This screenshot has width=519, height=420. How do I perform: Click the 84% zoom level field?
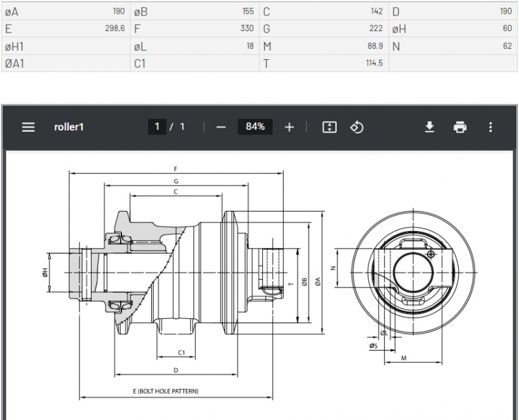tap(255, 127)
